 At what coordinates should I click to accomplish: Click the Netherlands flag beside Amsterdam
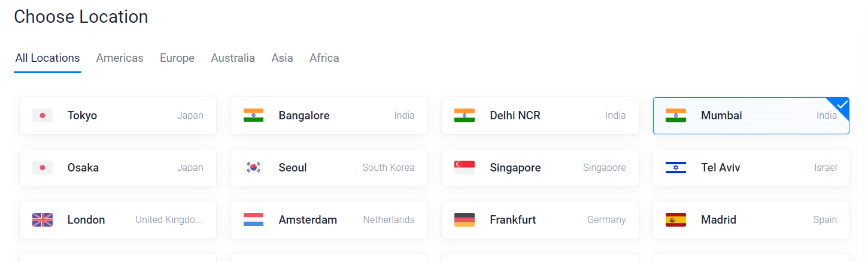point(254,220)
